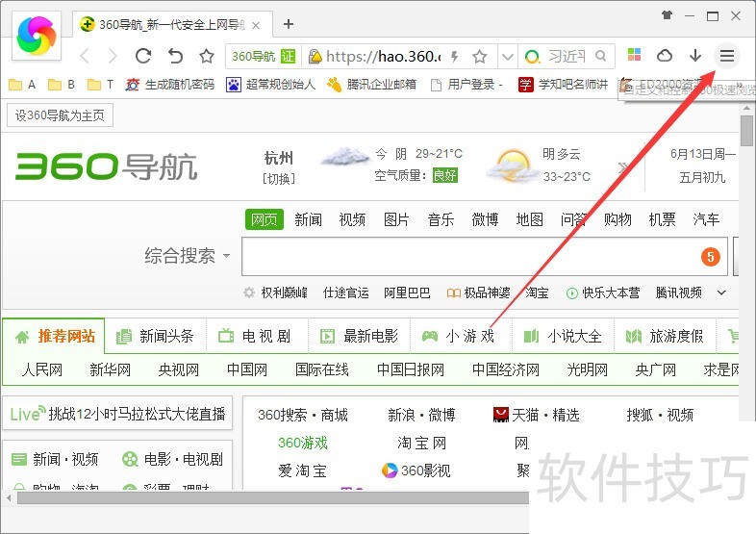Click the gear icon before 权利巅峰
Viewport: 756px width, 534px height.
pyautogui.click(x=249, y=292)
